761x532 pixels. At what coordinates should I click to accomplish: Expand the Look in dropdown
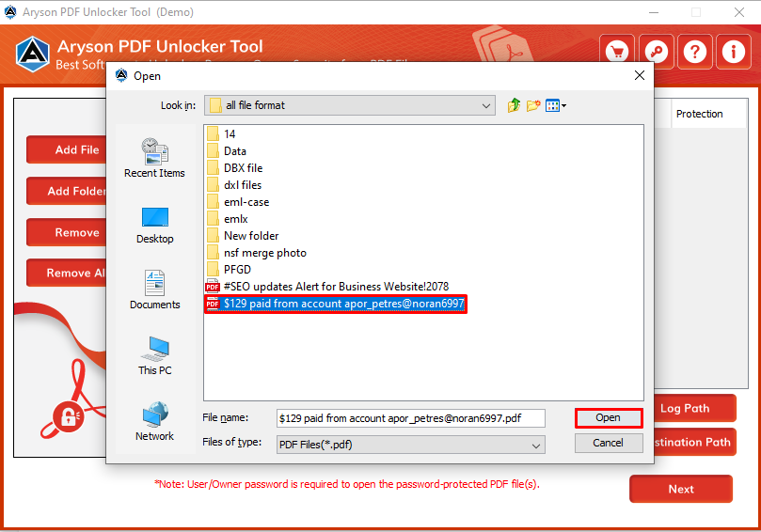(485, 105)
